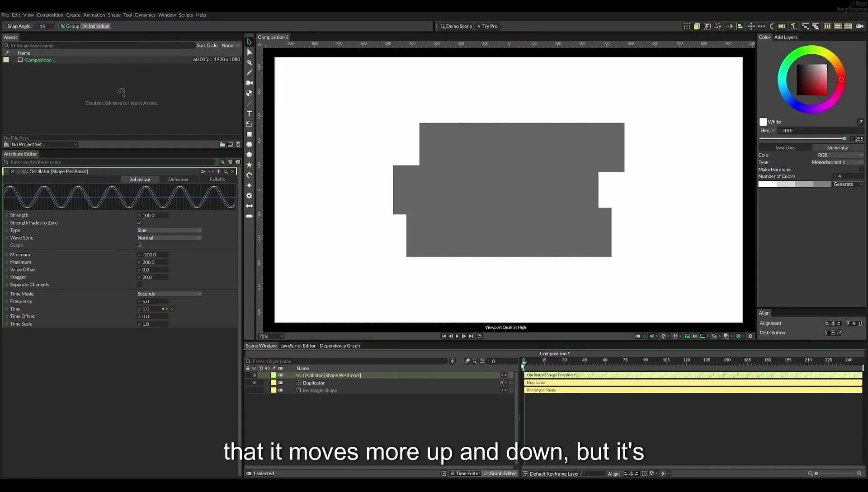Viewport: 868px width, 492px height.
Task: Open the viewport settings gear icon
Action: point(750,336)
